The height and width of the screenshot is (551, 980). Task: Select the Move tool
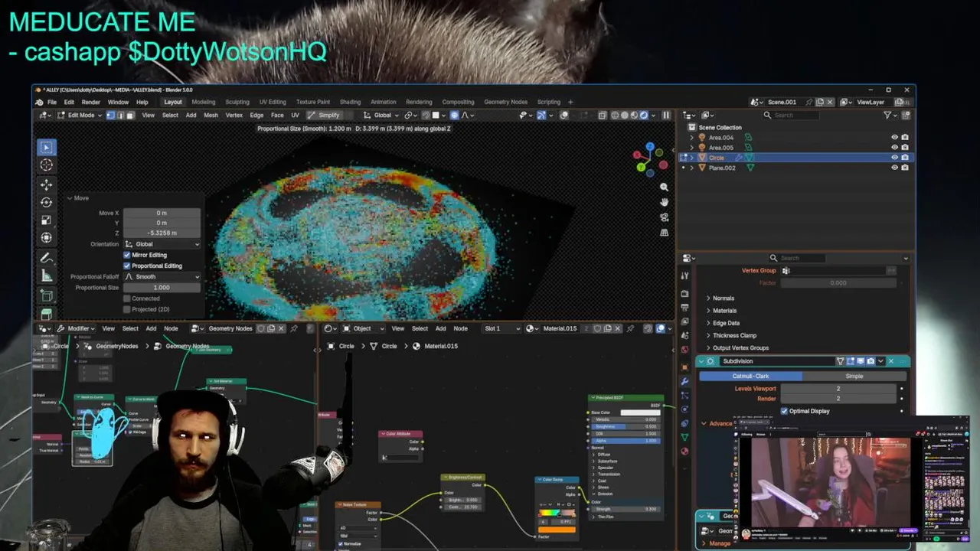(47, 184)
